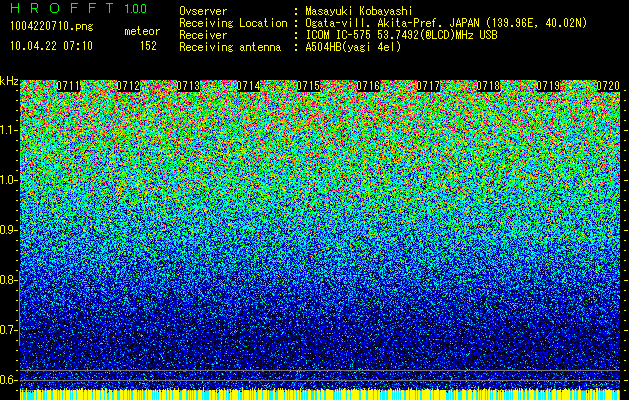The height and width of the screenshot is (400, 629).
Task: Click the 0.9 frequency axis label
Action: click(7, 230)
